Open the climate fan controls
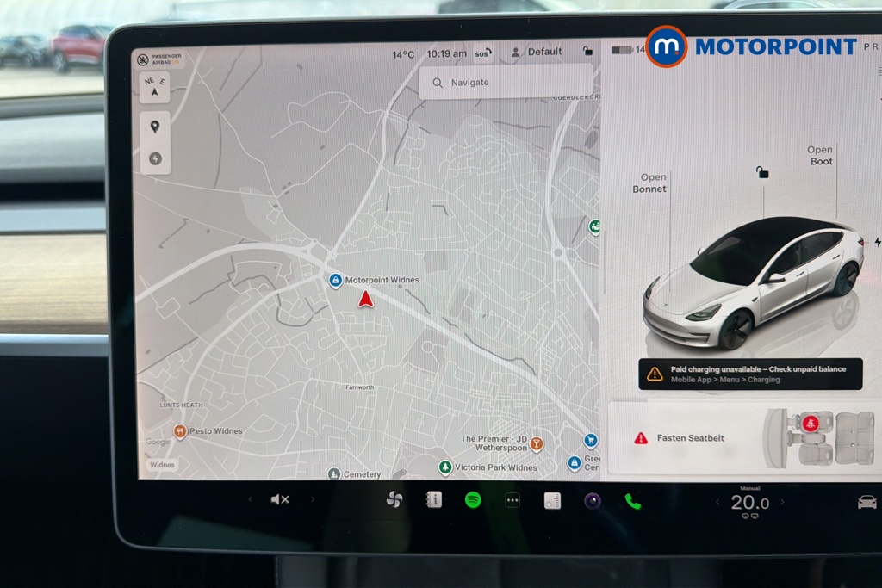 393,499
